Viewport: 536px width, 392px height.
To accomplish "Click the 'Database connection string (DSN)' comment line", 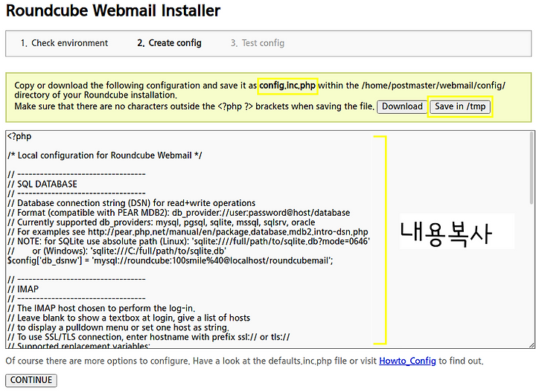I will 132,203.
